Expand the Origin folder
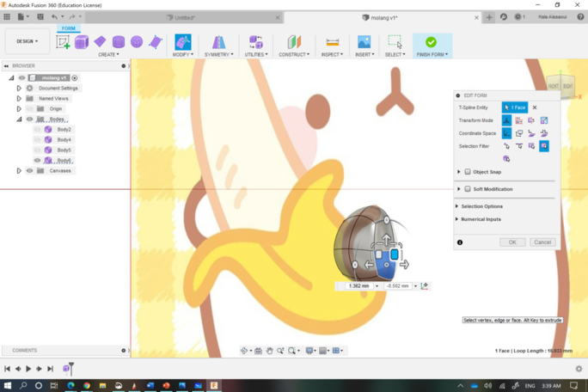This screenshot has width=588, height=392. 19,109
